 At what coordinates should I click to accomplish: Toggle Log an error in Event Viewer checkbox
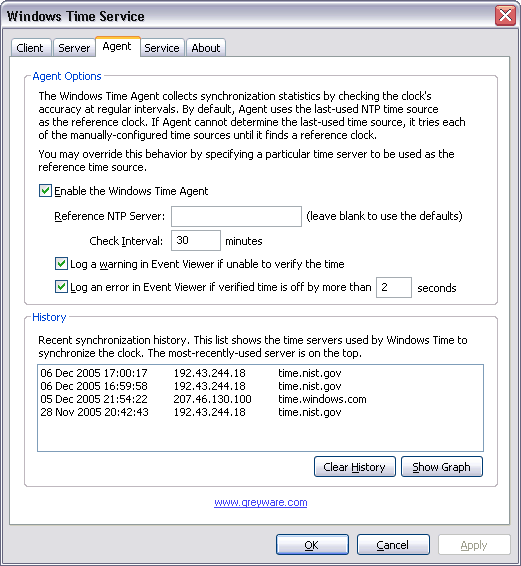61,287
